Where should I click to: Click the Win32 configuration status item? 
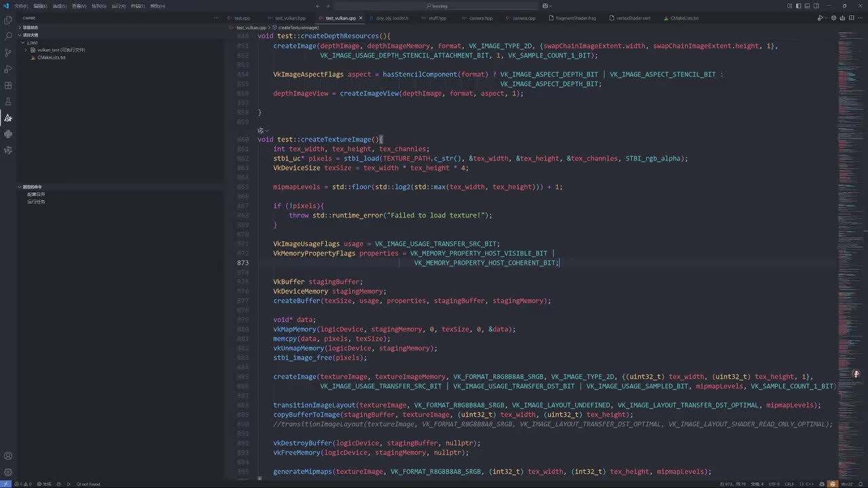point(847,484)
